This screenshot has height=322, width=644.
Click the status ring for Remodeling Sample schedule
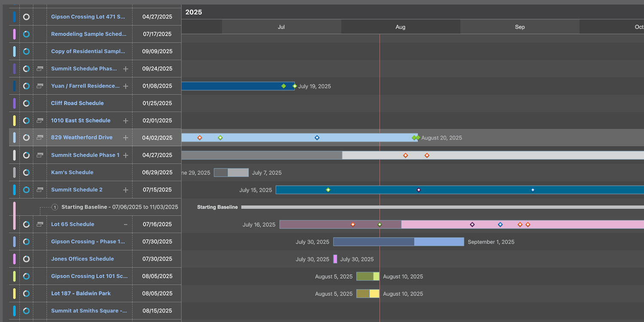(26, 34)
